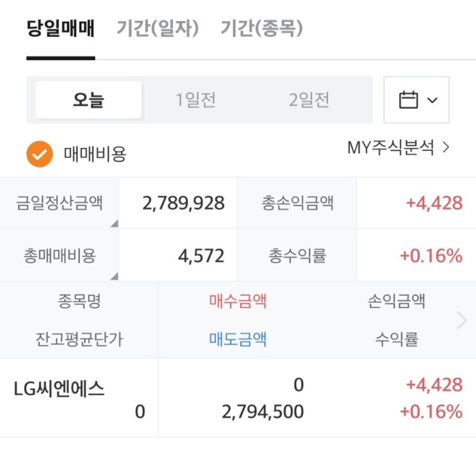The width and height of the screenshot is (476, 456).
Task: Click the 종목명 column header
Action: click(79, 300)
